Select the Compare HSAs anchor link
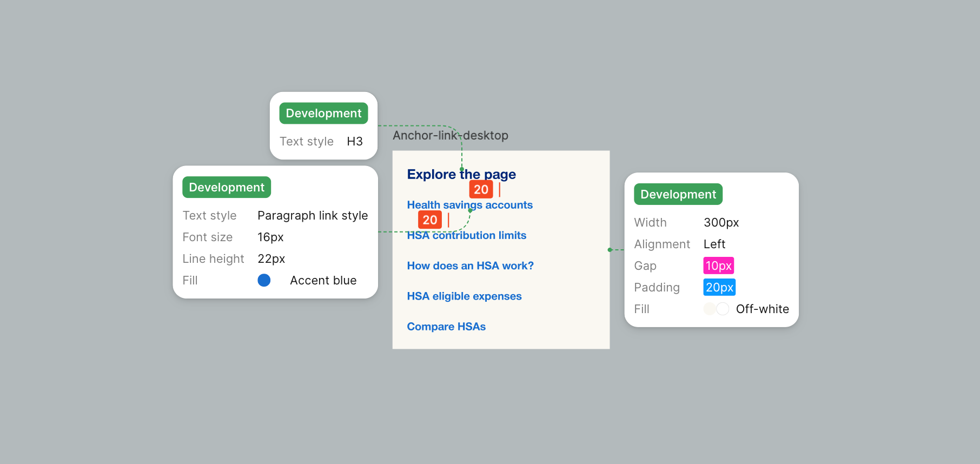 446,327
